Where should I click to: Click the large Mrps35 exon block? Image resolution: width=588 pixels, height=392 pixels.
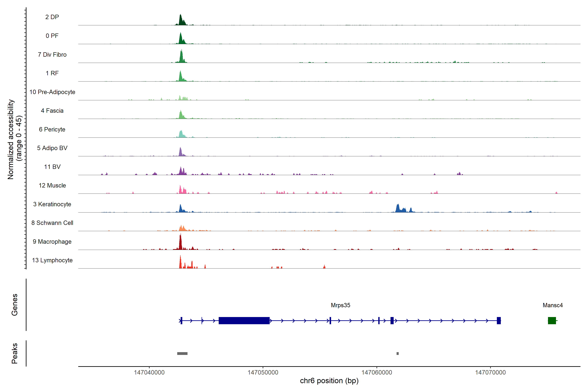(x=244, y=320)
